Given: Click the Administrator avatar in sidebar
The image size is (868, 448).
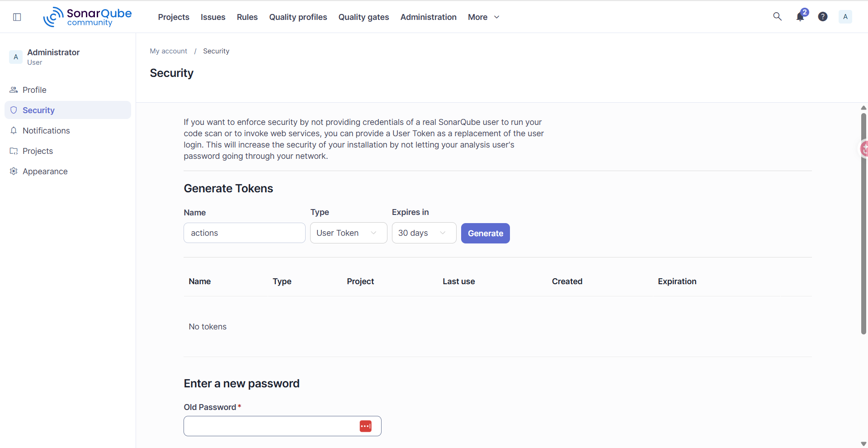Looking at the screenshot, I should (16, 57).
